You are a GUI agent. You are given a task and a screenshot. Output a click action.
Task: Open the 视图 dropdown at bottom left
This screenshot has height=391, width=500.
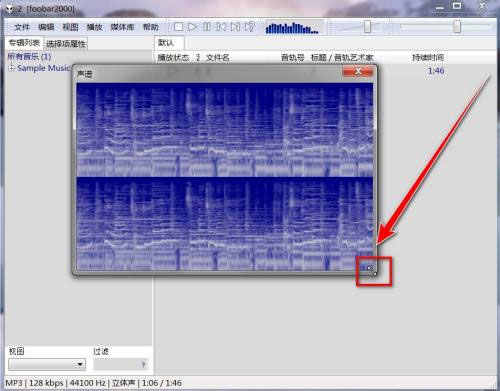(x=47, y=364)
